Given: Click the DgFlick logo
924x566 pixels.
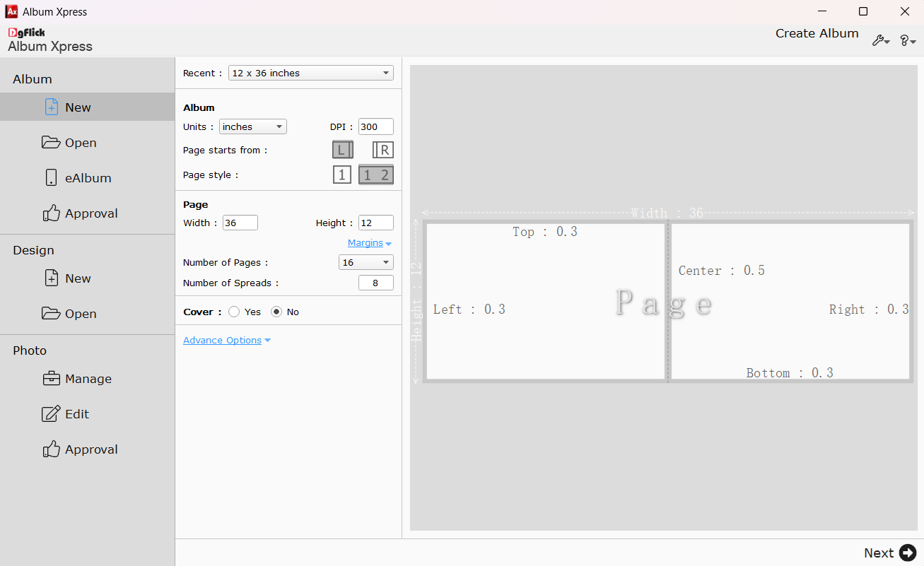Looking at the screenshot, I should click(x=27, y=33).
